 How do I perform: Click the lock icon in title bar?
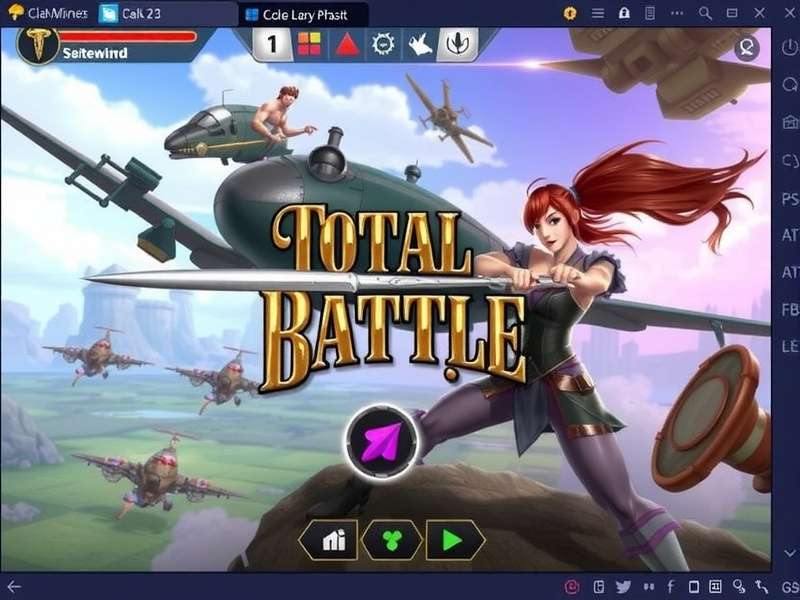(624, 13)
